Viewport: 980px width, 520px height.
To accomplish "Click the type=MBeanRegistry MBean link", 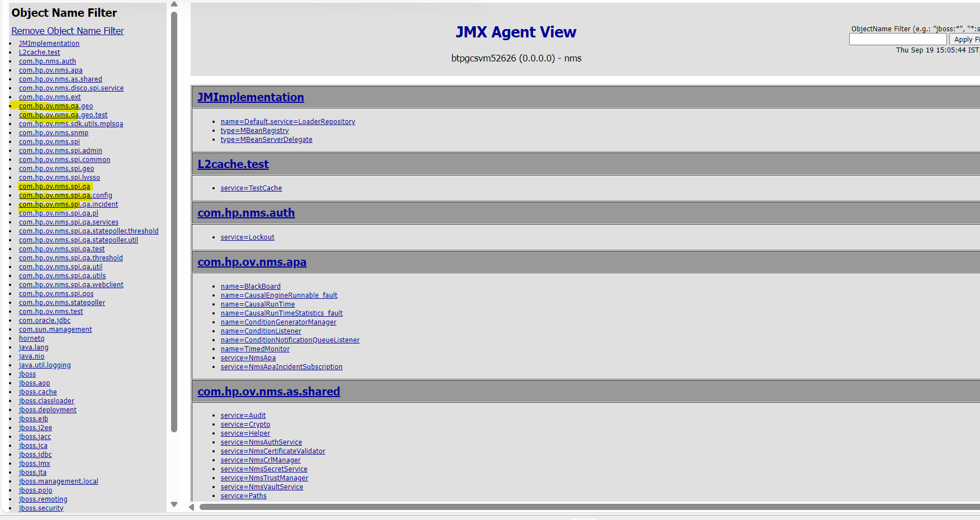I will click(x=254, y=131).
